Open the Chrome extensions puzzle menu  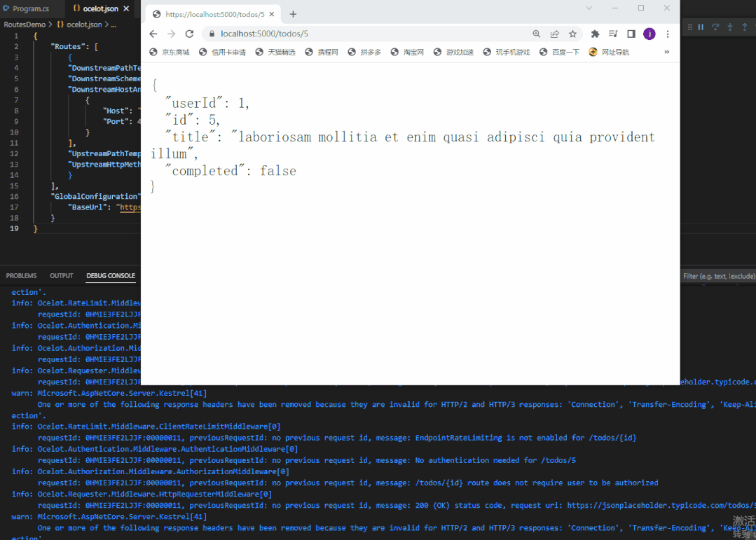(x=595, y=34)
